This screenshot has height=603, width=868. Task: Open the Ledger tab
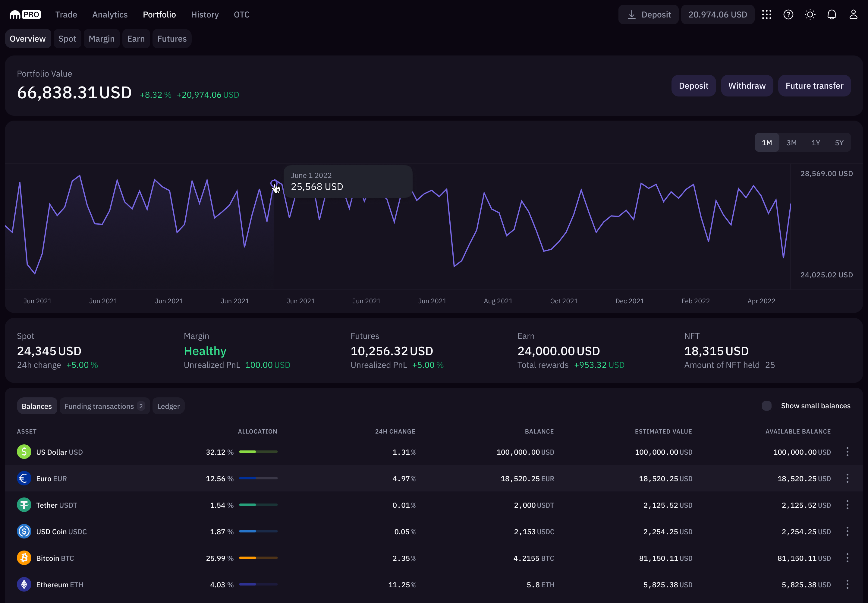pyautogui.click(x=168, y=406)
